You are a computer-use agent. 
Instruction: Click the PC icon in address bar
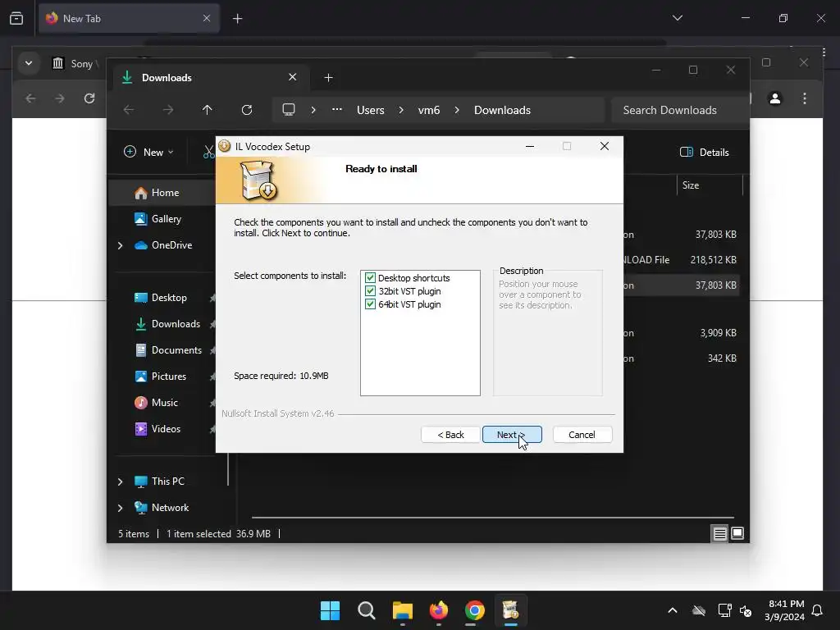289,110
